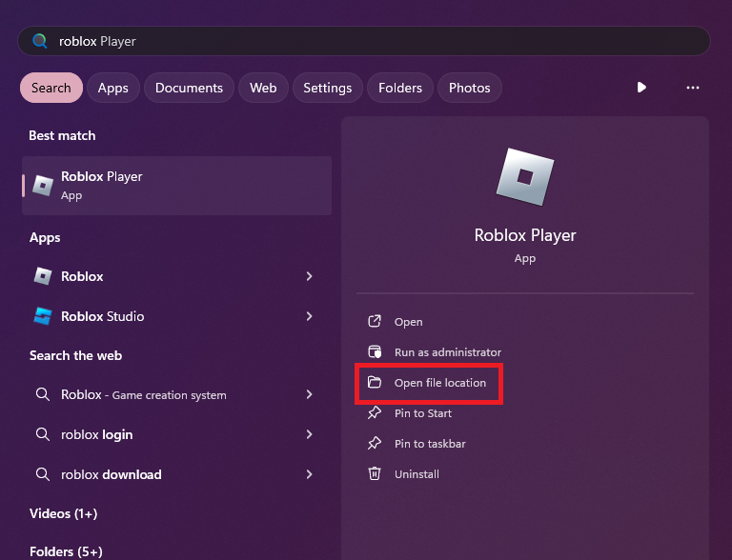
Task: Switch to the Apps filter tab
Action: tap(113, 88)
